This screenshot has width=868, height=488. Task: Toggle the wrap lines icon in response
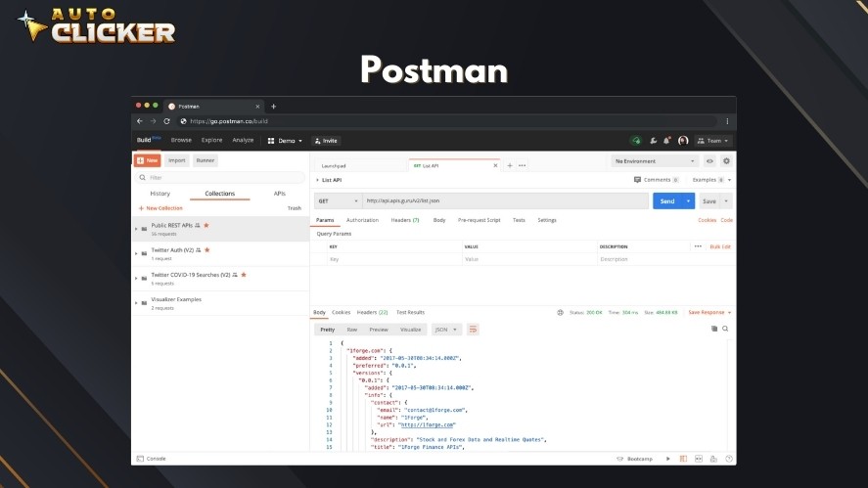pos(473,330)
